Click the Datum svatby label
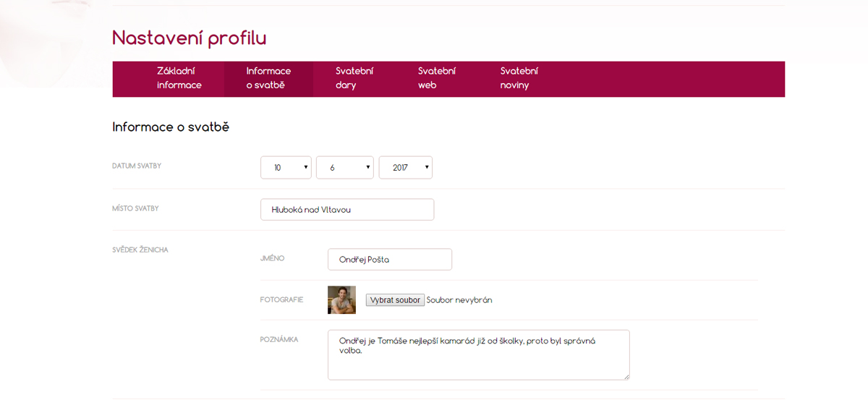The width and height of the screenshot is (868, 405). [x=137, y=166]
